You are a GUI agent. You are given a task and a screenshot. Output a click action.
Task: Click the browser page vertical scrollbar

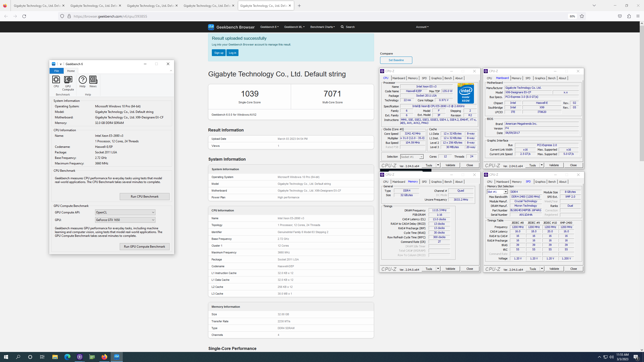point(642,93)
